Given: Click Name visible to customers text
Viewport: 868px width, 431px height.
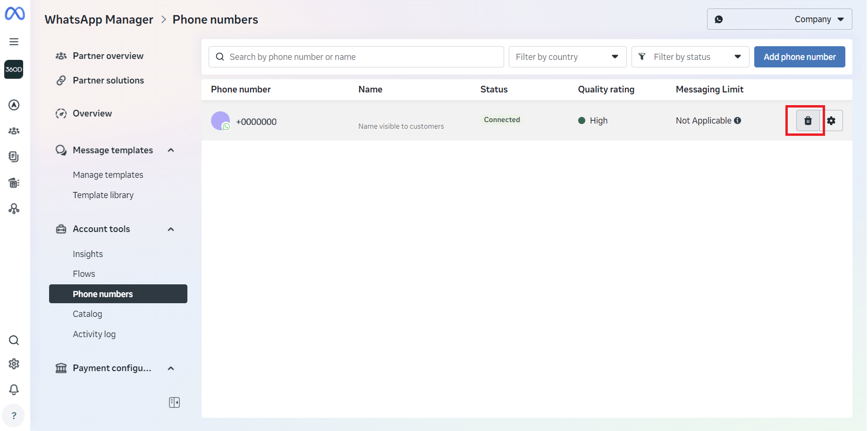Looking at the screenshot, I should click(401, 126).
